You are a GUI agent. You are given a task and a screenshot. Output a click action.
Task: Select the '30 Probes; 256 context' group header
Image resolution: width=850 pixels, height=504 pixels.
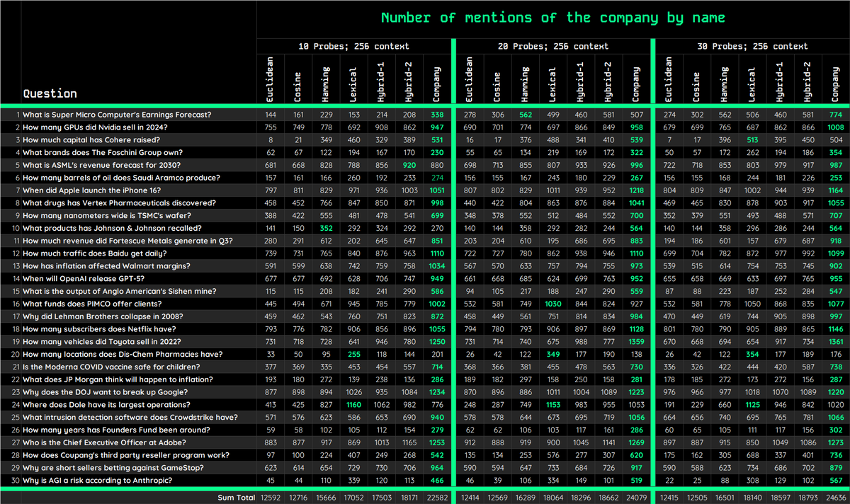[x=752, y=46]
